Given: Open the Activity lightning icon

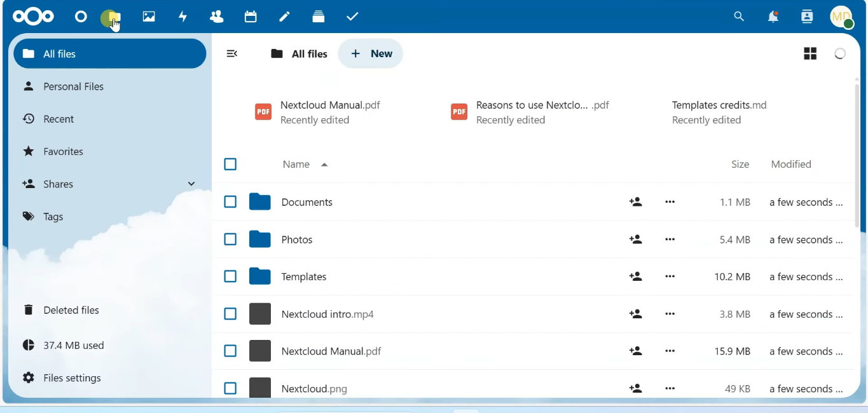Looking at the screenshot, I should 183,17.
